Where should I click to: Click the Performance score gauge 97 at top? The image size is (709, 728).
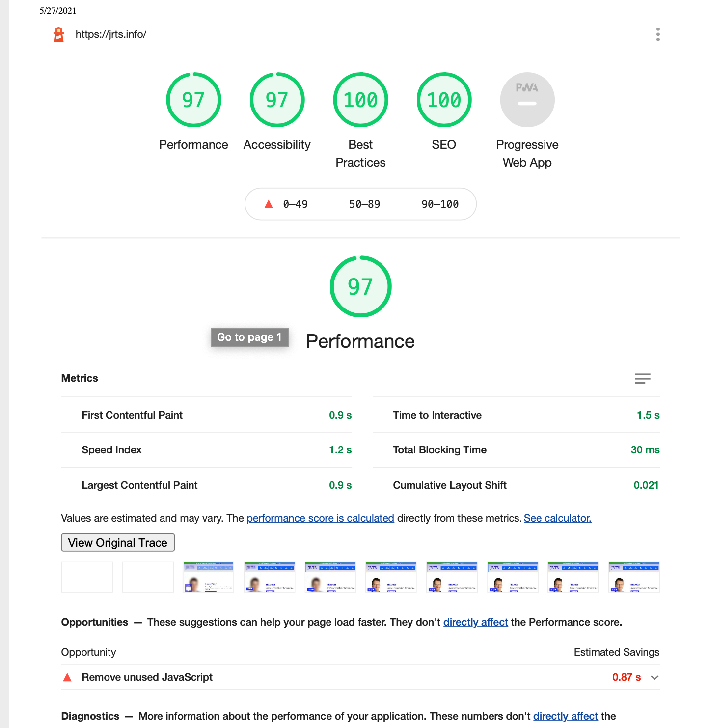click(193, 100)
